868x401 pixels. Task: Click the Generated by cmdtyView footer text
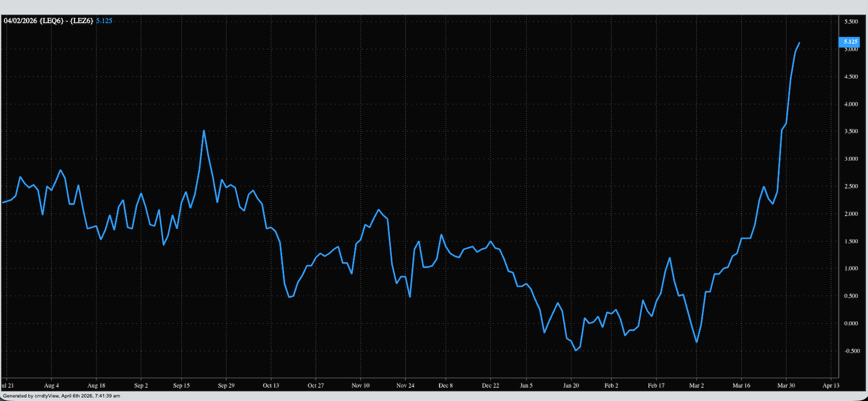pyautogui.click(x=61, y=396)
